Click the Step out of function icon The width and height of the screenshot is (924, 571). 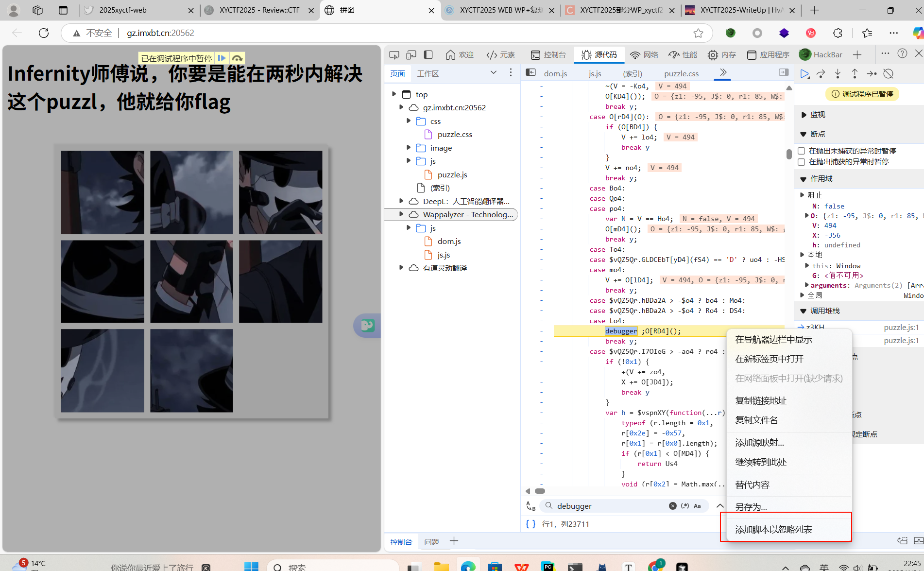point(855,74)
